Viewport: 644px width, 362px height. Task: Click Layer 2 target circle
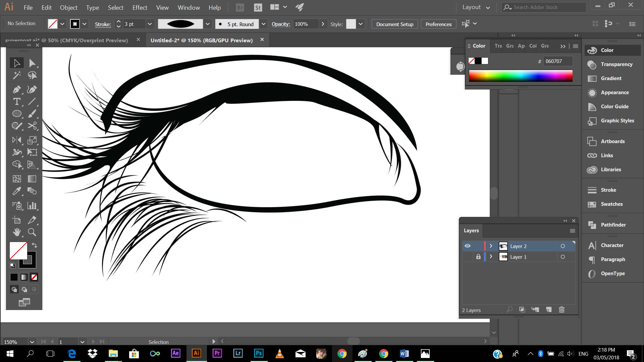(x=563, y=246)
